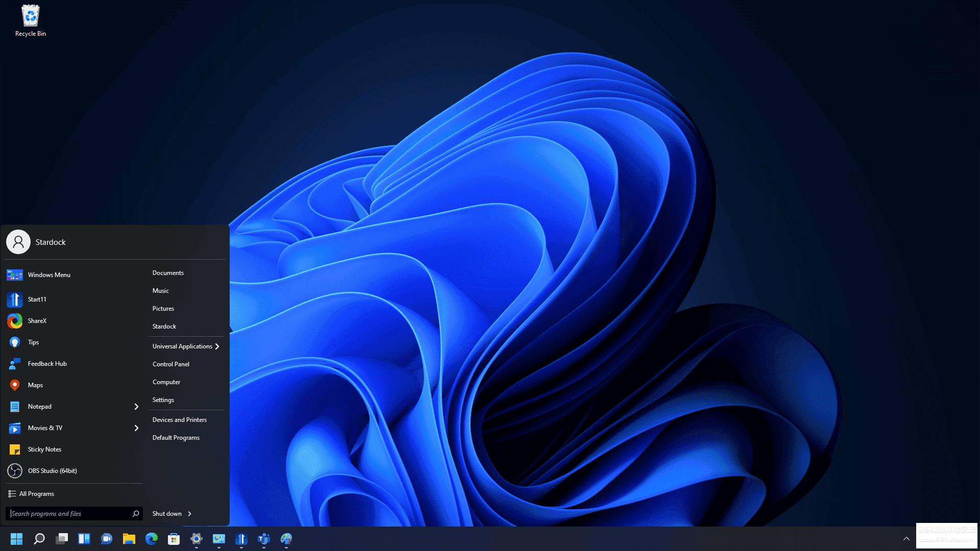Image resolution: width=980 pixels, height=551 pixels.
Task: Open Microsoft Store from the taskbar
Action: click(x=174, y=539)
